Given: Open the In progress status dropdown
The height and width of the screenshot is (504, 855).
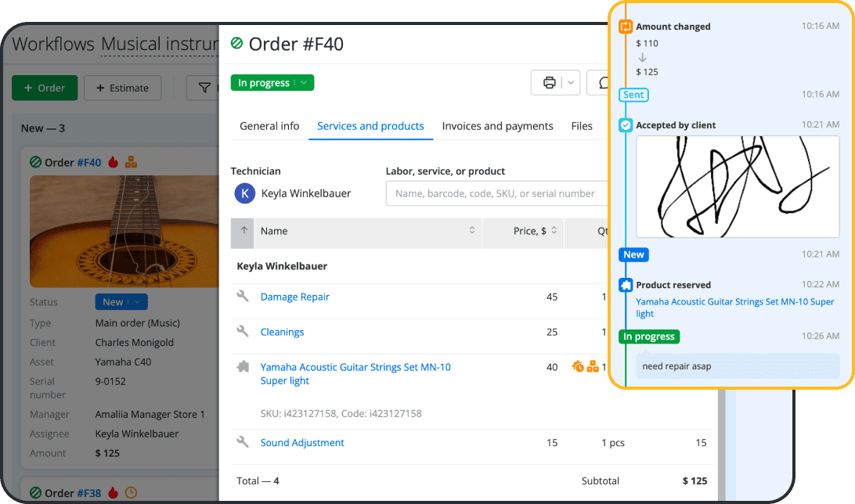Looking at the screenshot, I should pyautogui.click(x=272, y=83).
